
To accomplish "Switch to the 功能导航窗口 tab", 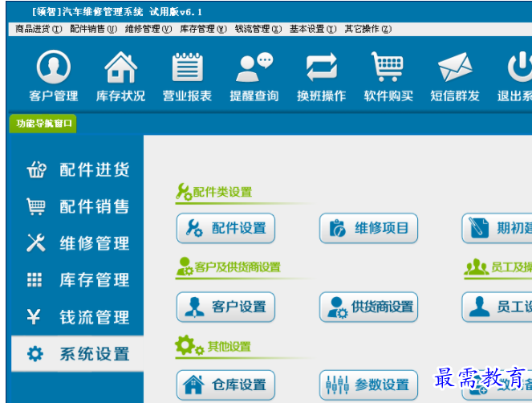I will 43,124.
